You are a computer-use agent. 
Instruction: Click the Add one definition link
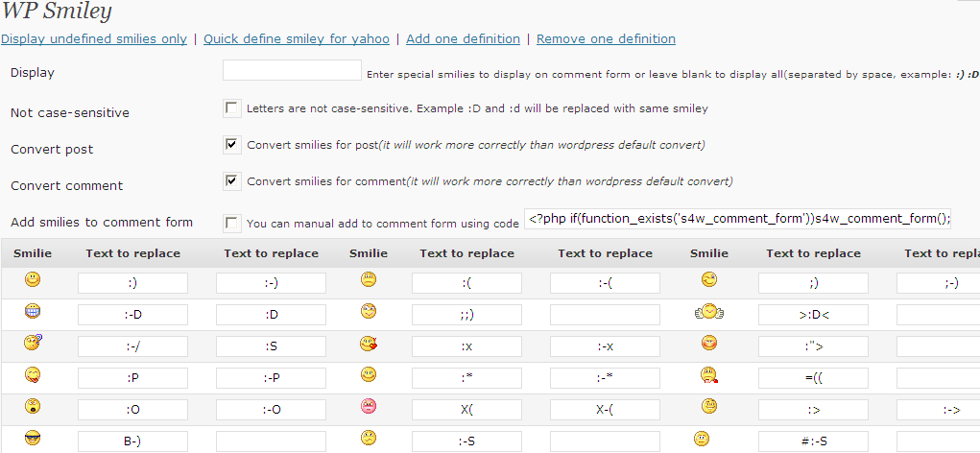464,38
